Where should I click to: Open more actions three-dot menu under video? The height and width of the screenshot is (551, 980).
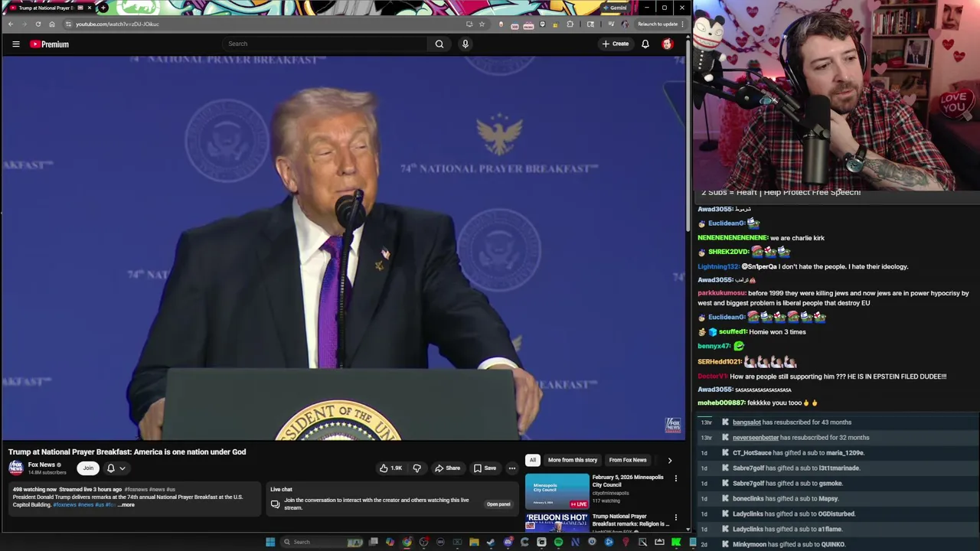coord(511,468)
